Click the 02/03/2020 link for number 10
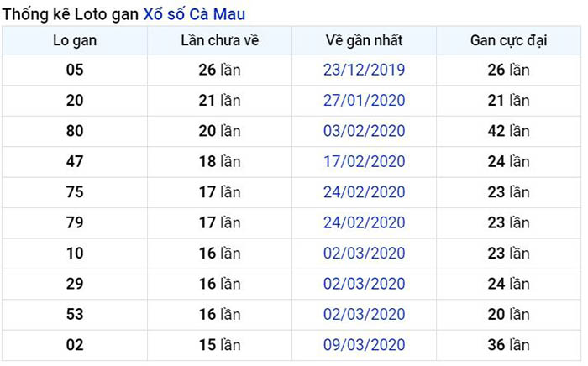 pos(364,254)
